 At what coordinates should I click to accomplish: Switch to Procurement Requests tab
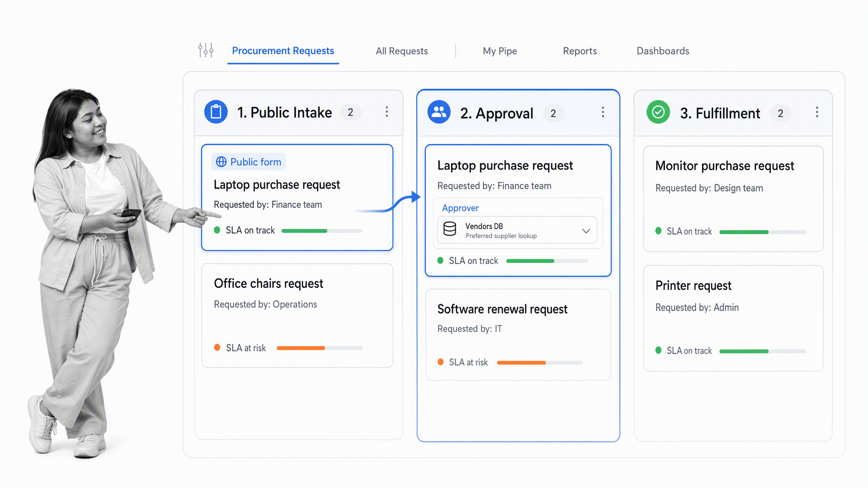[283, 51]
